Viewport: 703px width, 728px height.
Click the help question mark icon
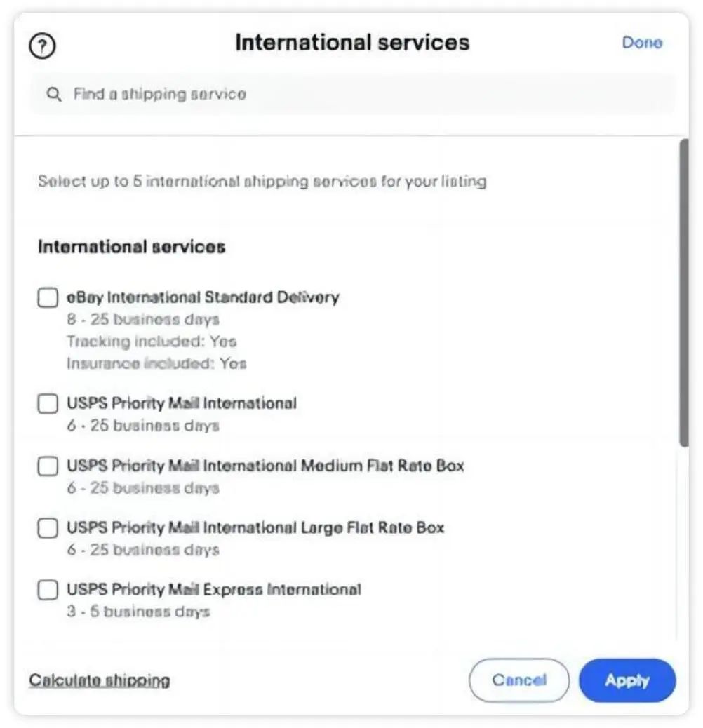coord(43,45)
